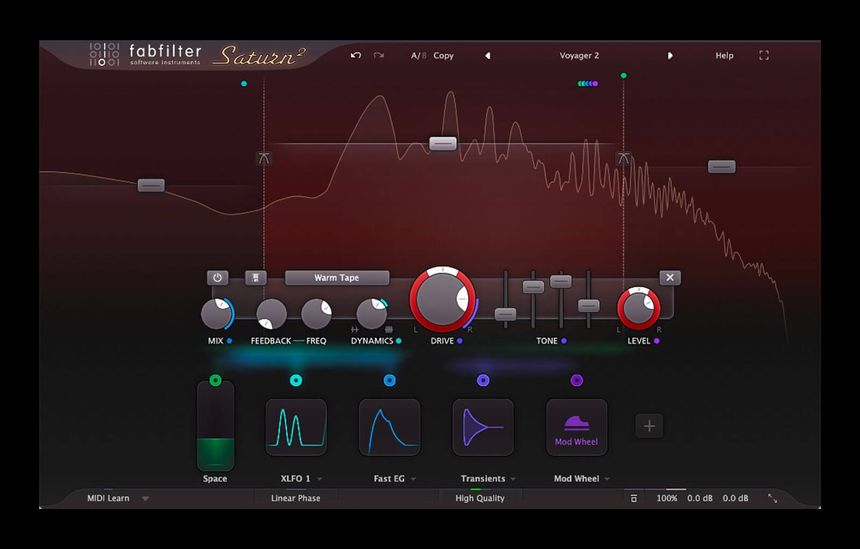This screenshot has height=549, width=860.
Task: Toggle Linear Phase mode
Action: tap(296, 498)
